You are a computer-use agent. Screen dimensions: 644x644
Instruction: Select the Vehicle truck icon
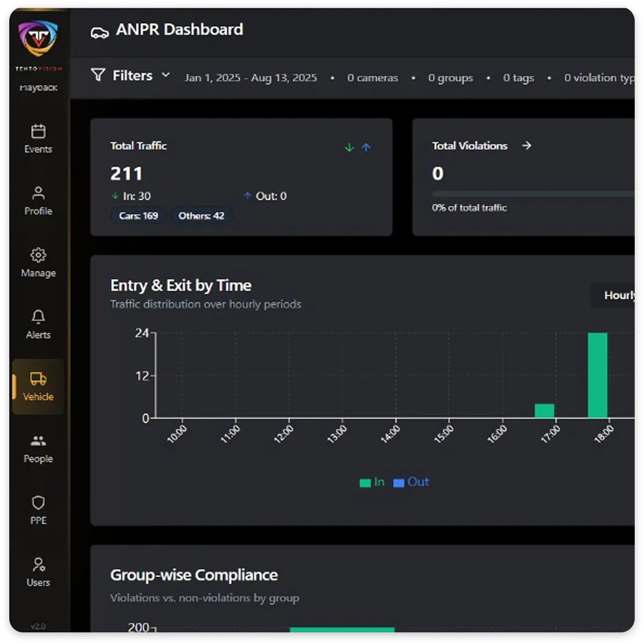(x=38, y=380)
